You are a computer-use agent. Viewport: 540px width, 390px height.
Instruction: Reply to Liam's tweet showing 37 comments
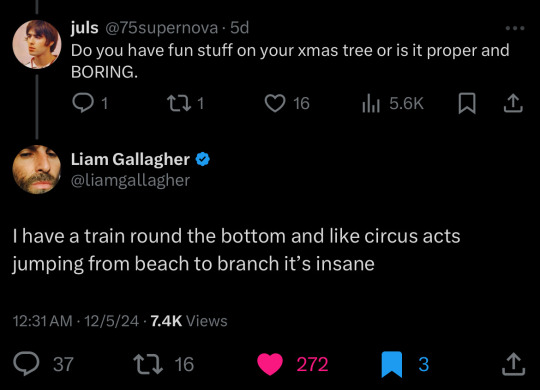(26, 364)
